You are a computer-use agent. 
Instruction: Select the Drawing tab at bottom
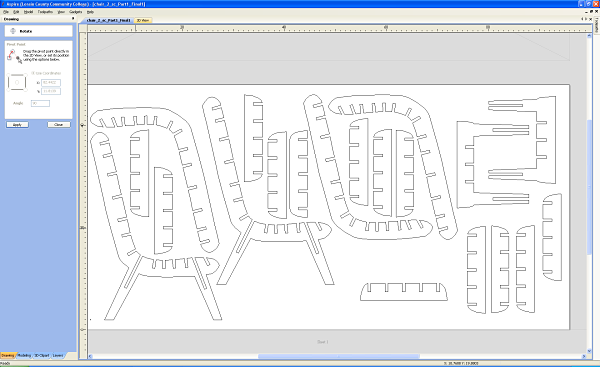click(8, 356)
